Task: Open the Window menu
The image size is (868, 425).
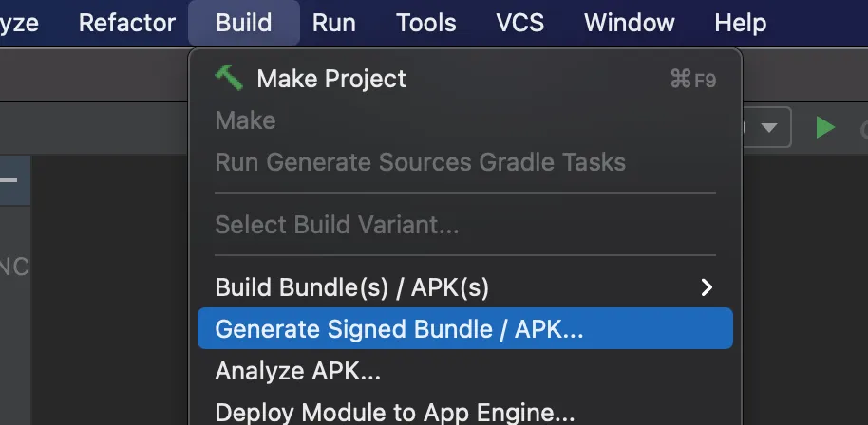Action: tap(630, 23)
